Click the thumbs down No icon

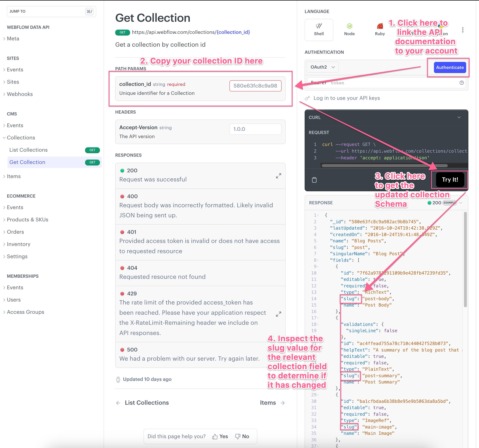click(238, 436)
